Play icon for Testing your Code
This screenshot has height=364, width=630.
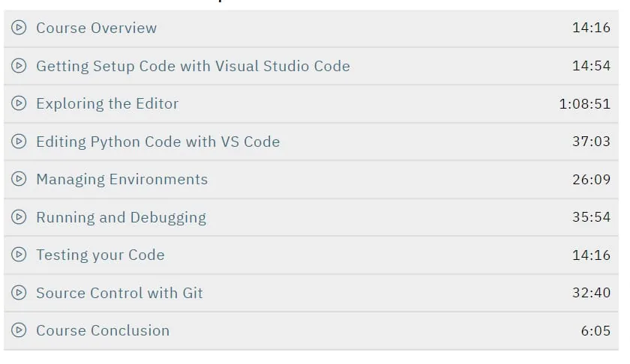[x=19, y=255]
